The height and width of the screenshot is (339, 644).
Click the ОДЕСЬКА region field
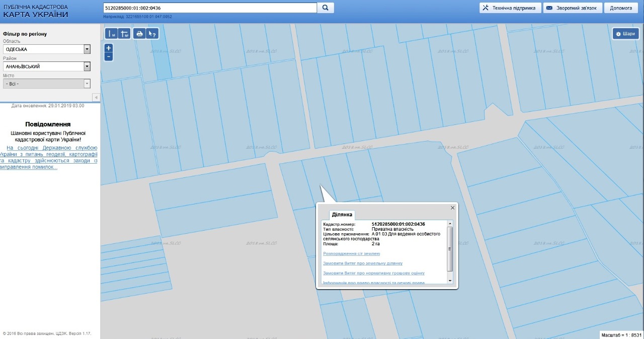[x=43, y=49]
